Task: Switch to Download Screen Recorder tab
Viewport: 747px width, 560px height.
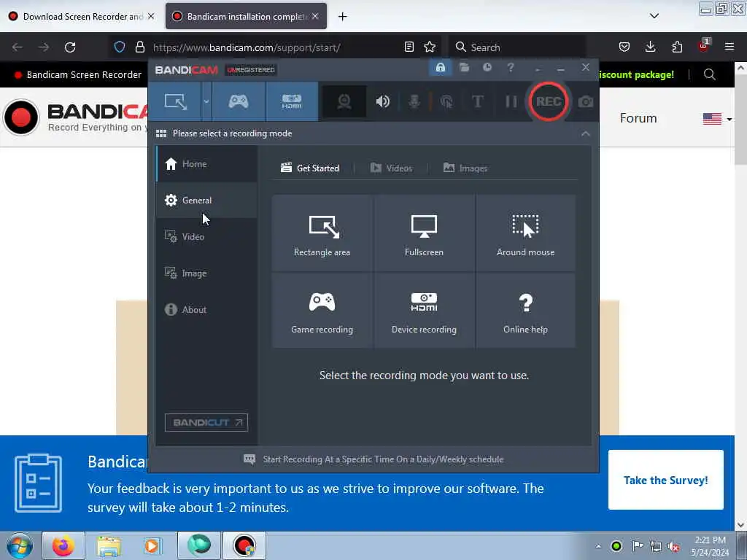Action: (x=81, y=17)
